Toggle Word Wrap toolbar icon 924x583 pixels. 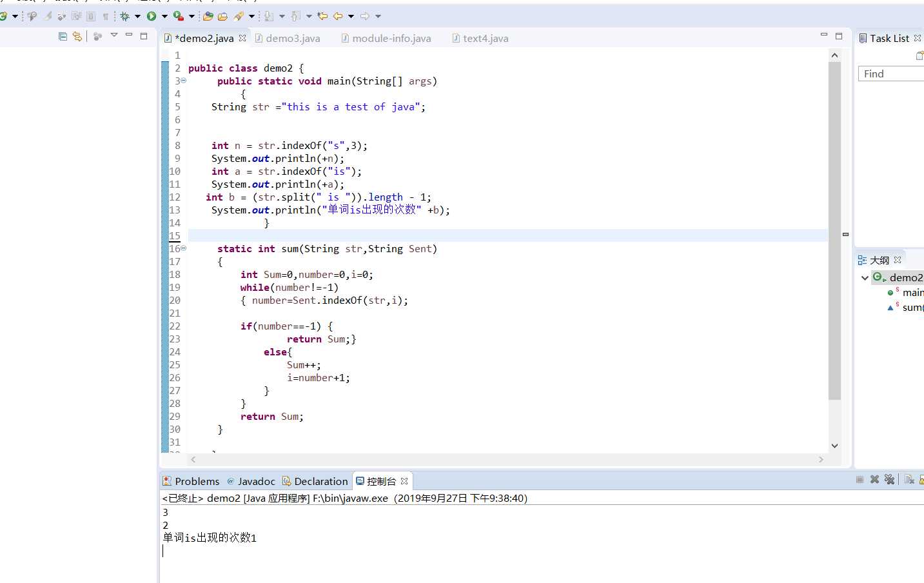tap(76, 16)
